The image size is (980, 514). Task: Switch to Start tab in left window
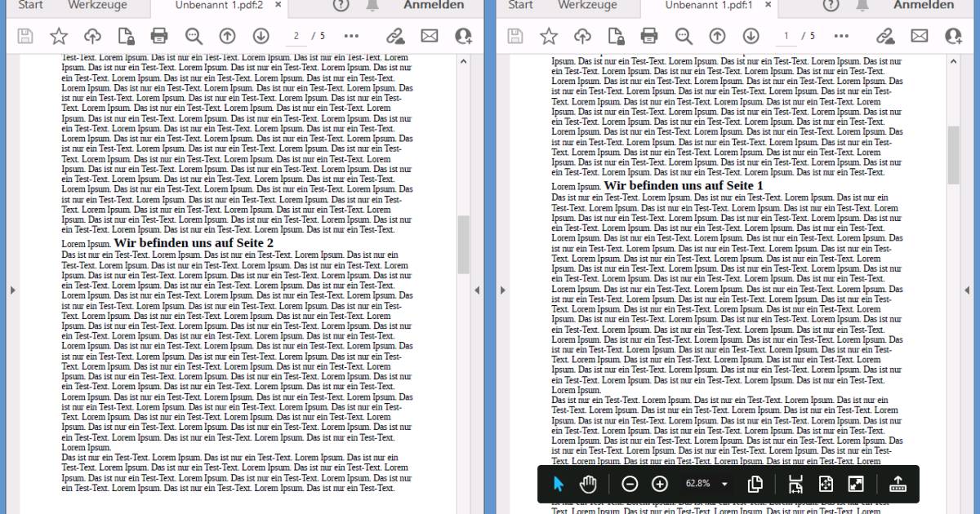pos(30,5)
